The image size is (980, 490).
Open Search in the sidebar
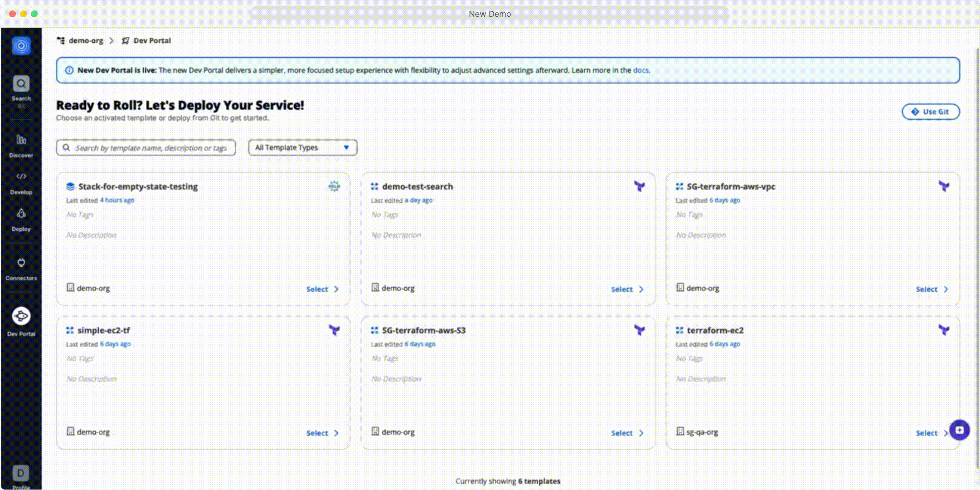pyautogui.click(x=21, y=84)
